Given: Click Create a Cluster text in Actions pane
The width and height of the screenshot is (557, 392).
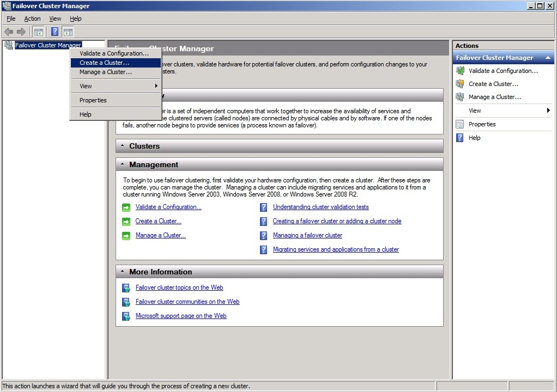Looking at the screenshot, I should tap(493, 84).
